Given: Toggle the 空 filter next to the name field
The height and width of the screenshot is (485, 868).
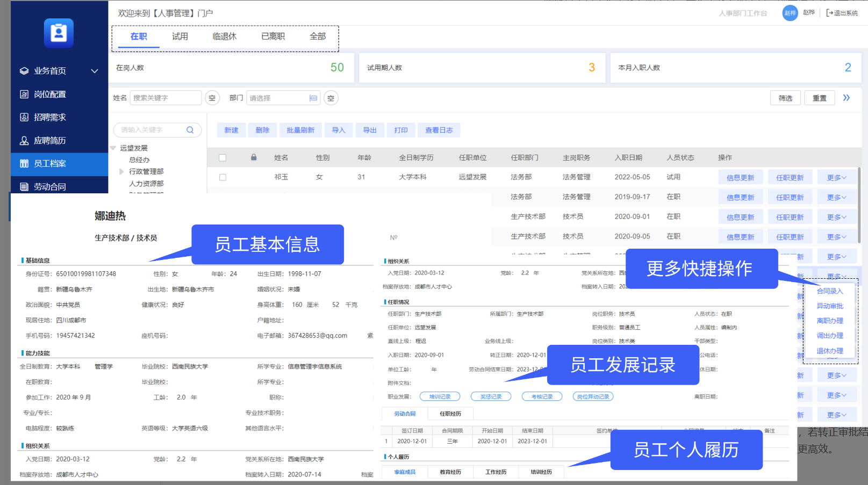Looking at the screenshot, I should pyautogui.click(x=212, y=98).
